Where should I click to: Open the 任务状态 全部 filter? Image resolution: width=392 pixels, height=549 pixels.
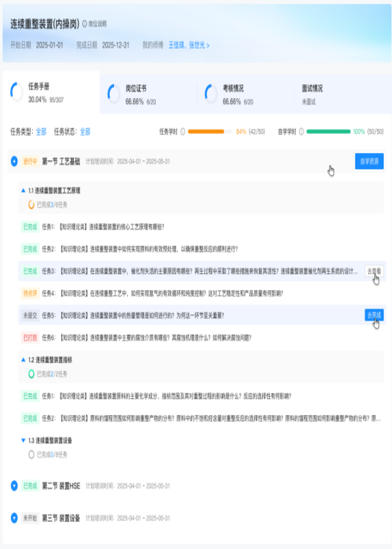coord(85,132)
